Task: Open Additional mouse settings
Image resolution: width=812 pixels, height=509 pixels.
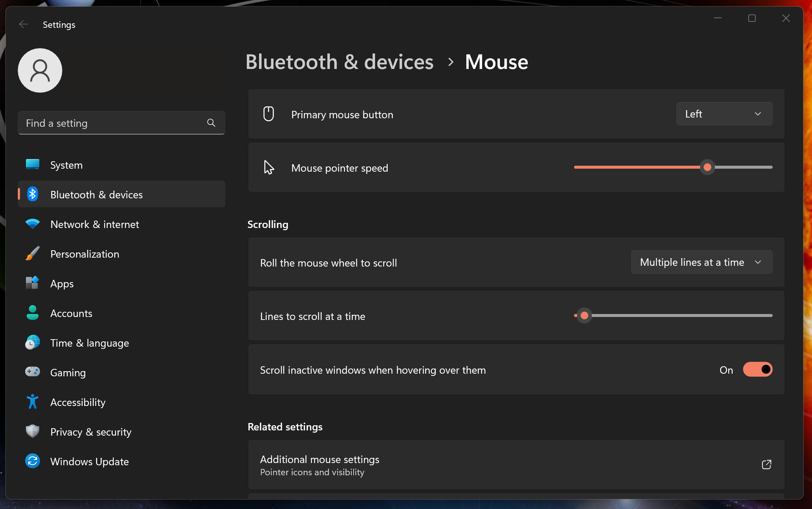Action: click(319, 459)
